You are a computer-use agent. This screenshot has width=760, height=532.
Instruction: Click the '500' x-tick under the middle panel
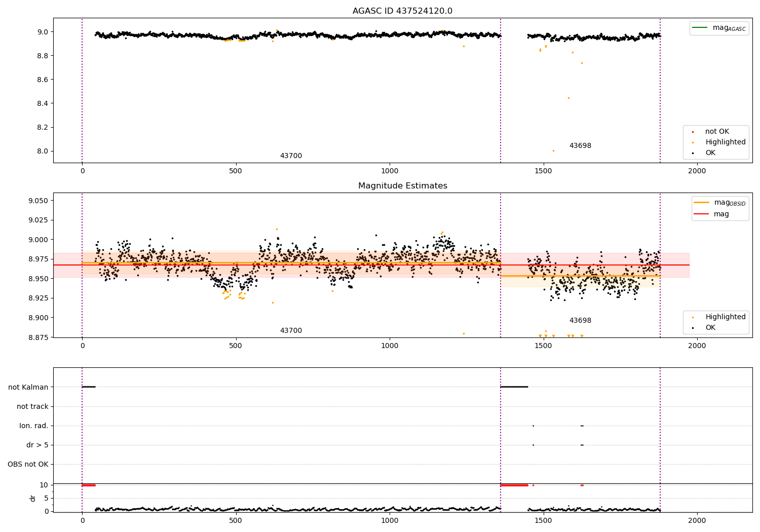click(236, 346)
